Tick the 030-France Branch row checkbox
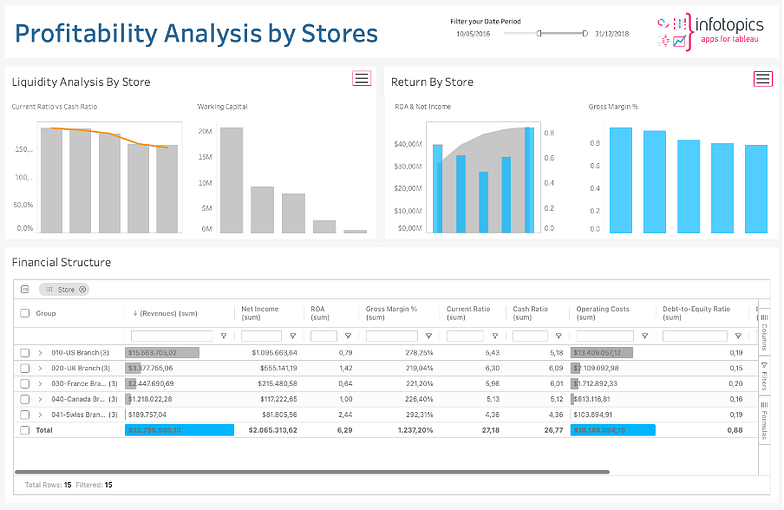The width and height of the screenshot is (784, 510). [25, 383]
